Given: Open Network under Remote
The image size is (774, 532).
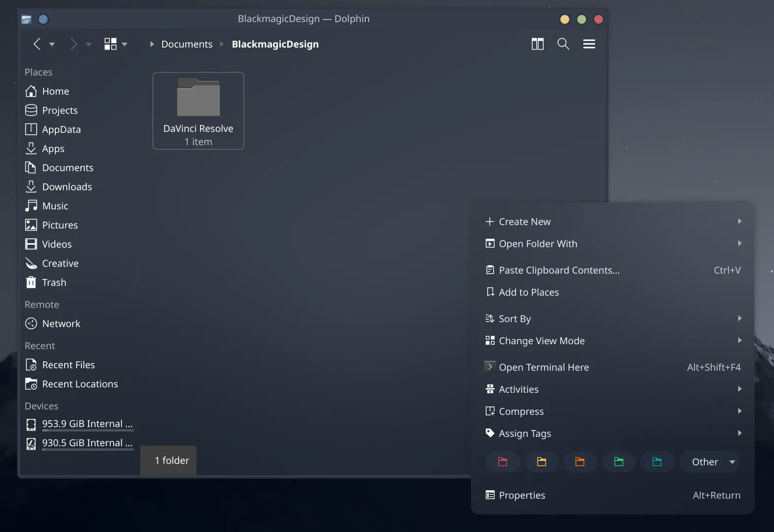Looking at the screenshot, I should pos(78,324).
